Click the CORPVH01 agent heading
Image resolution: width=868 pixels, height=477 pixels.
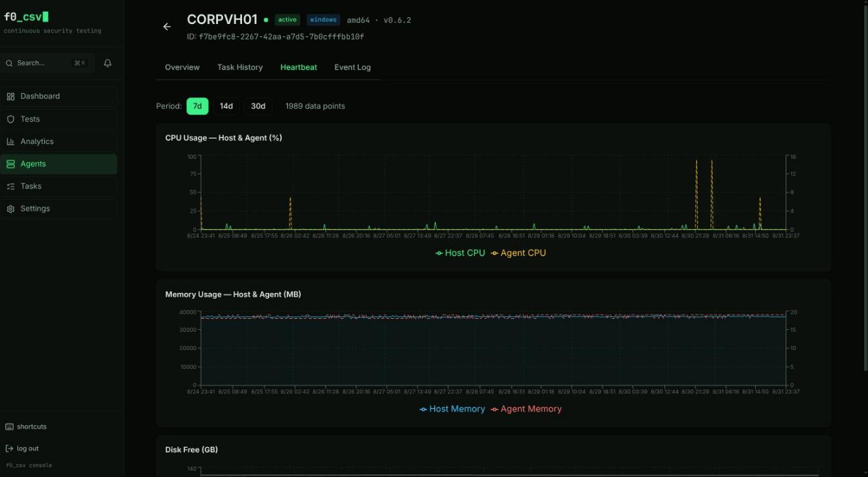coord(223,20)
